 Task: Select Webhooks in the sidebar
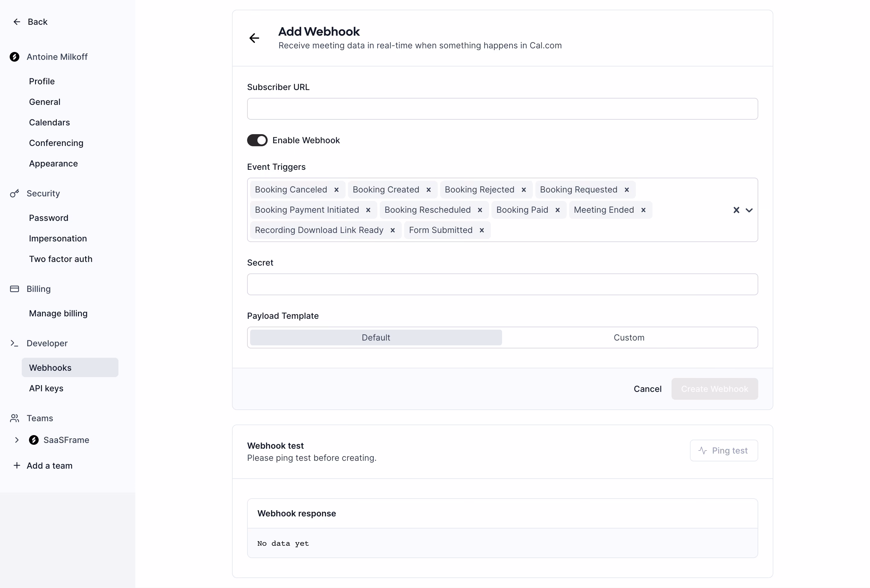[x=70, y=368]
